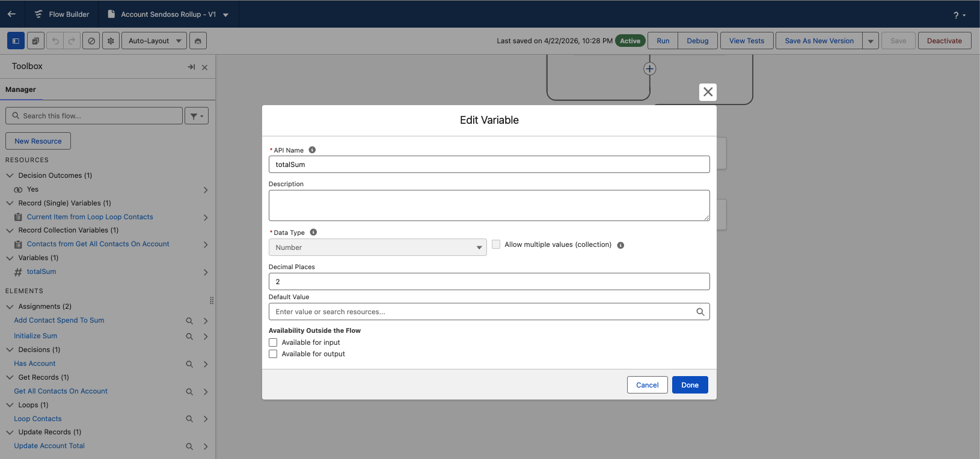Check Available for input
This screenshot has width=980, height=459.
(273, 342)
